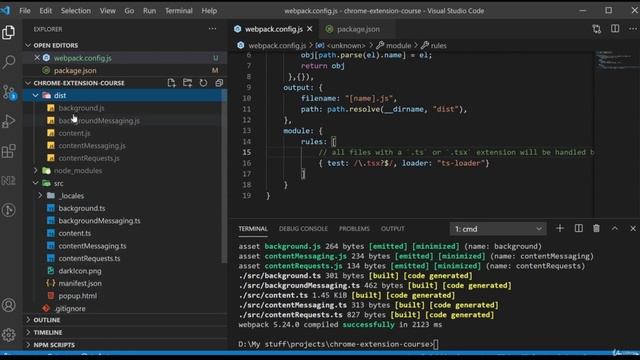Open editor more actions ellipsis

[x=632, y=29]
